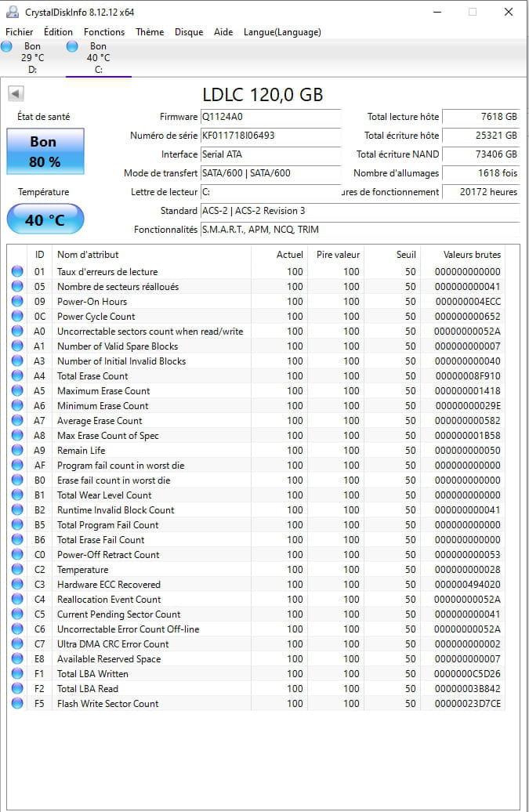Open the Langue(Language) menu

pos(282,32)
